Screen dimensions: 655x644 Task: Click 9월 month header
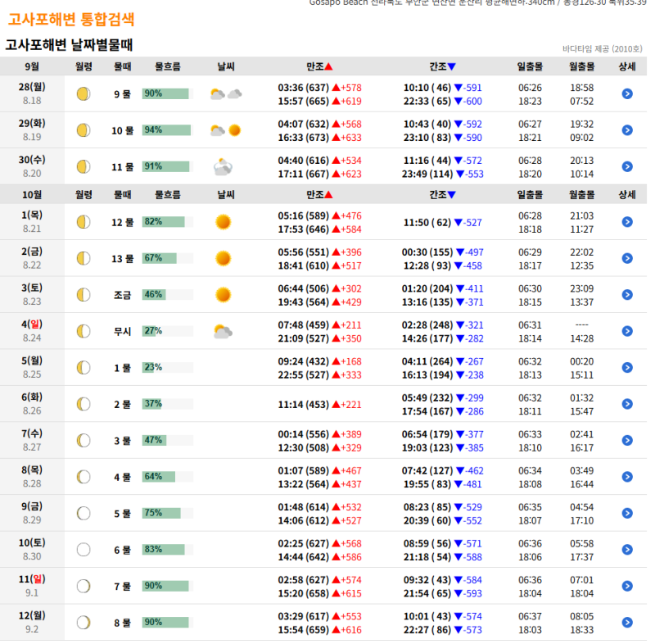pyautogui.click(x=32, y=66)
